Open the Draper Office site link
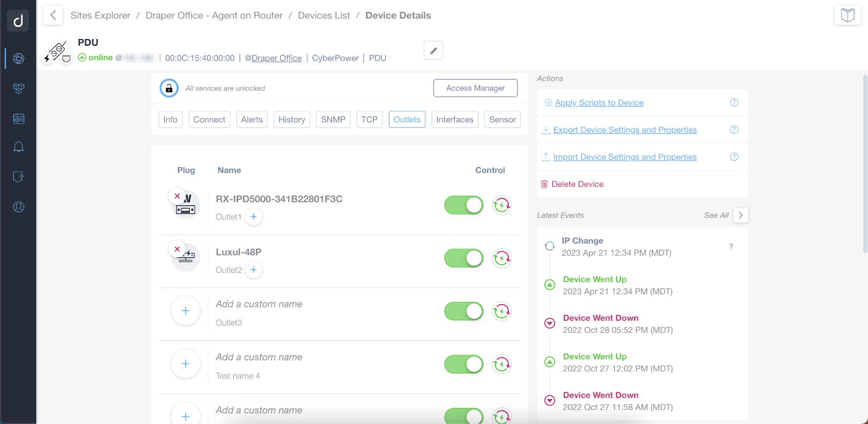Image resolution: width=868 pixels, height=424 pixels. pos(277,58)
